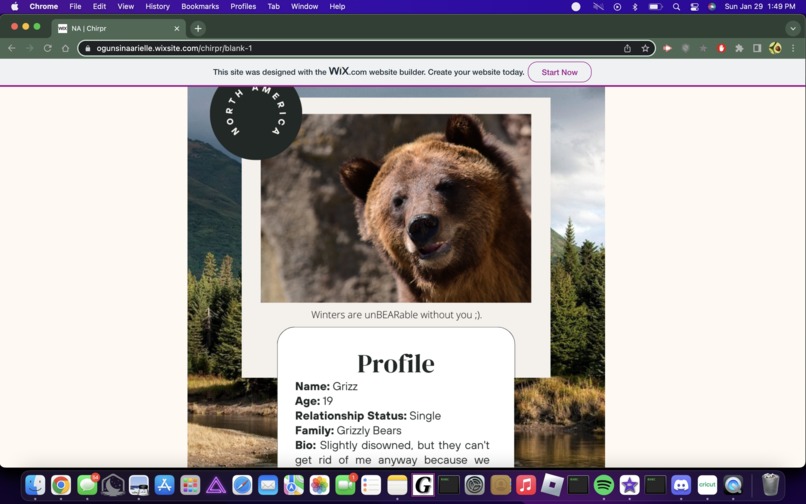
Task: Open Cricut from the dock
Action: click(707, 484)
